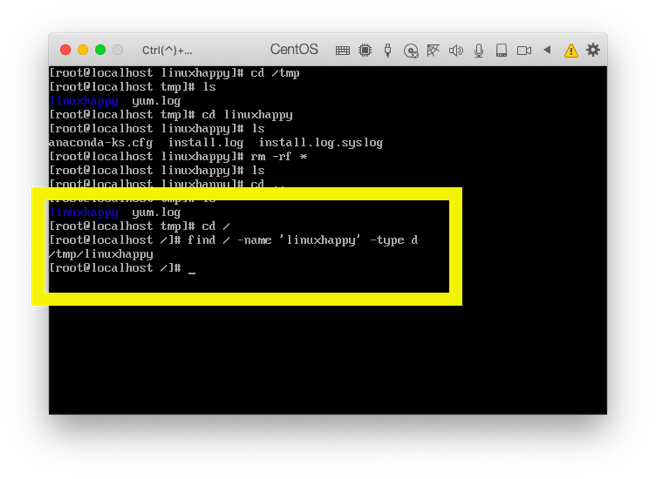Click the video camera icon
656x479 pixels.
[x=524, y=51]
